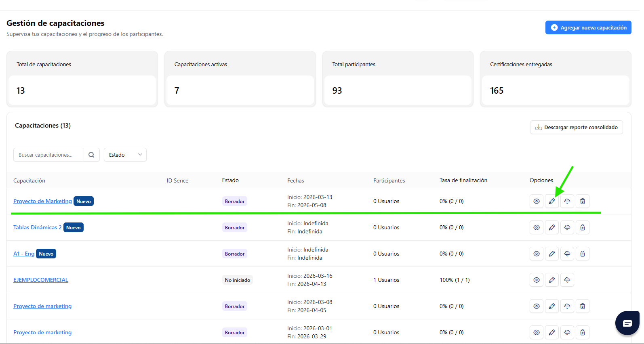
Task: Edit the Proyecto de marketing training starting 2026-03-01
Action: (x=552, y=332)
